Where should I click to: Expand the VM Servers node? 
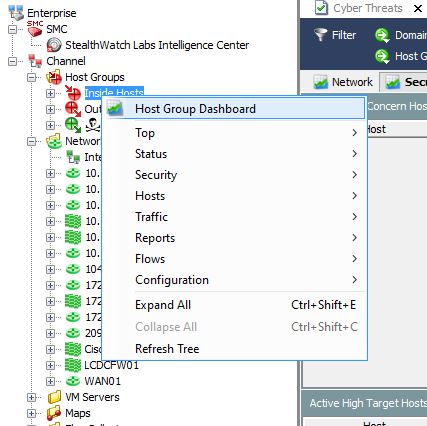click(x=31, y=397)
